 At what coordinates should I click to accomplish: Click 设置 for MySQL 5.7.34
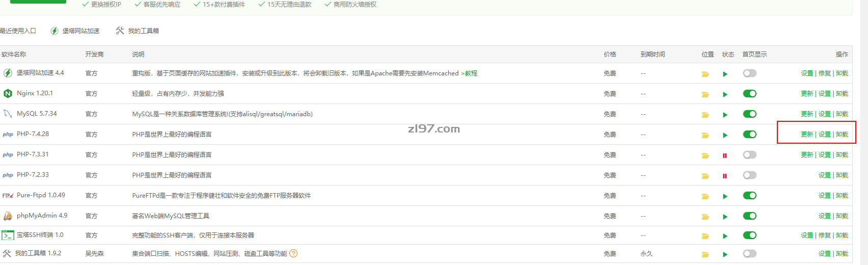point(825,114)
